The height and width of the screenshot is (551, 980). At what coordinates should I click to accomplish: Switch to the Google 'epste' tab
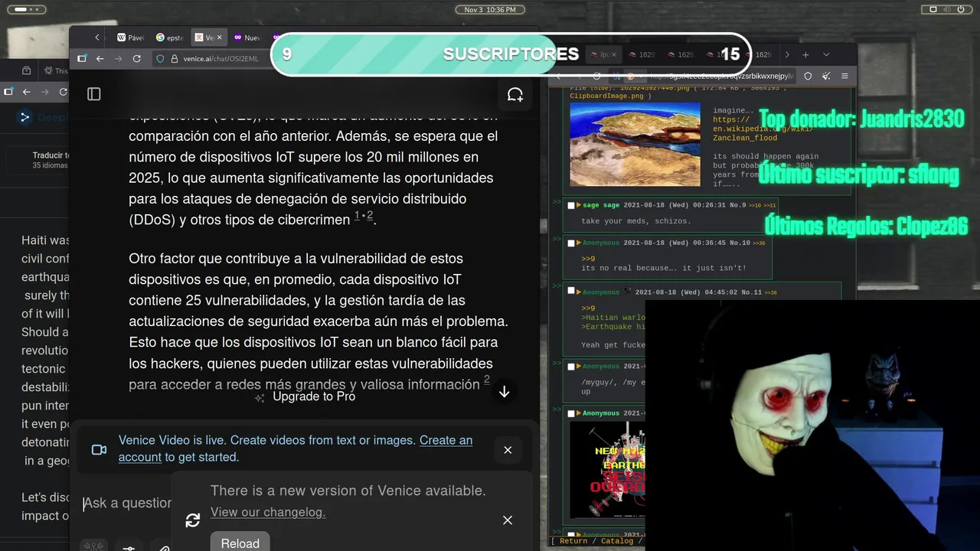[169, 37]
